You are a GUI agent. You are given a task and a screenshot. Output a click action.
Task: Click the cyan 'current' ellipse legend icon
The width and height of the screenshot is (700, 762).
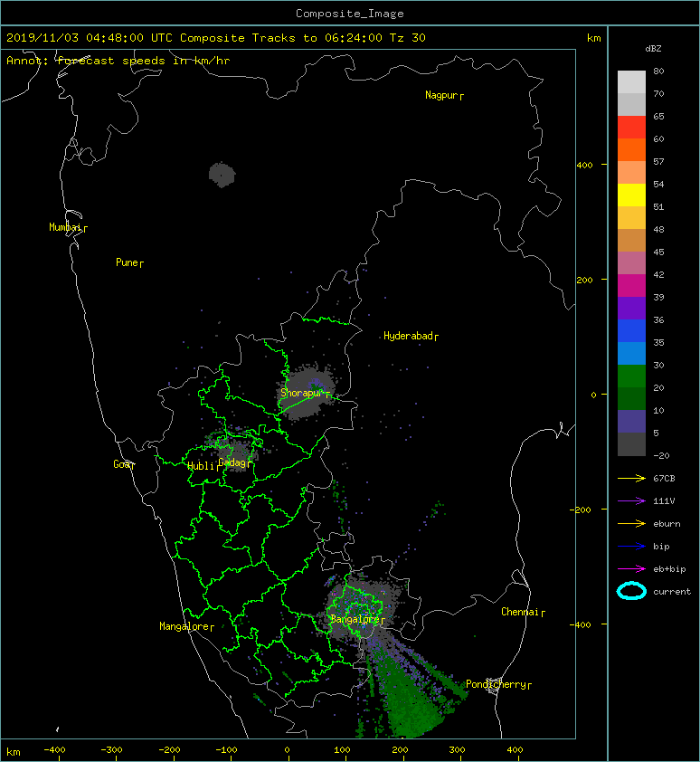(x=631, y=591)
